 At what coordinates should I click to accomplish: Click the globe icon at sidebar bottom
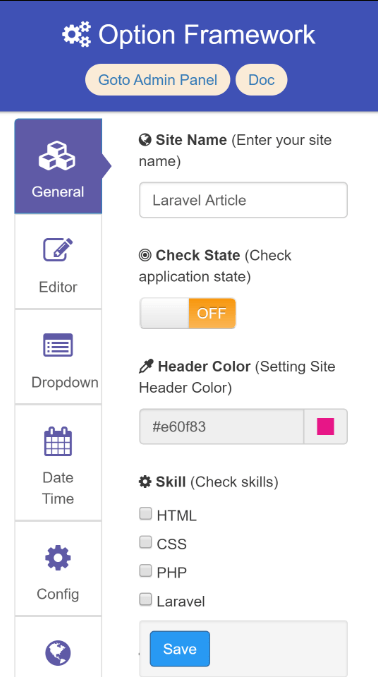tap(58, 653)
